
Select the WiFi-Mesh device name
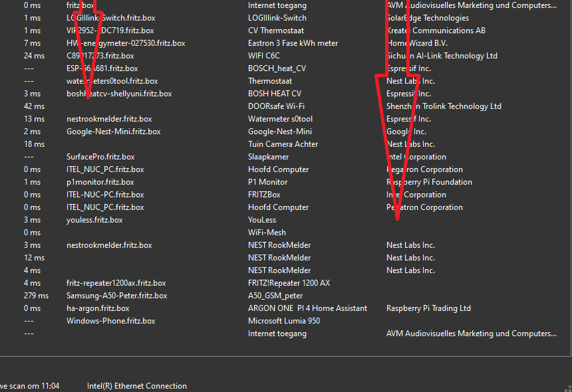coord(267,233)
